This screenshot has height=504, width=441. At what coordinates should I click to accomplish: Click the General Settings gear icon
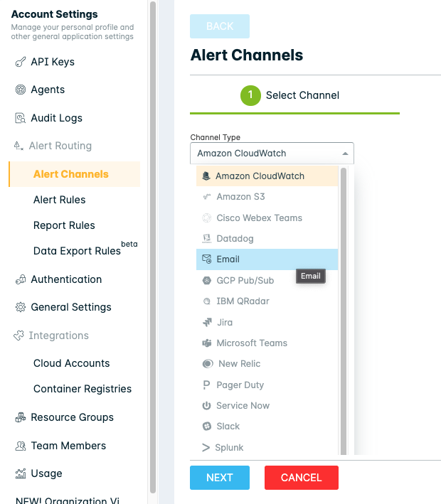(x=21, y=307)
